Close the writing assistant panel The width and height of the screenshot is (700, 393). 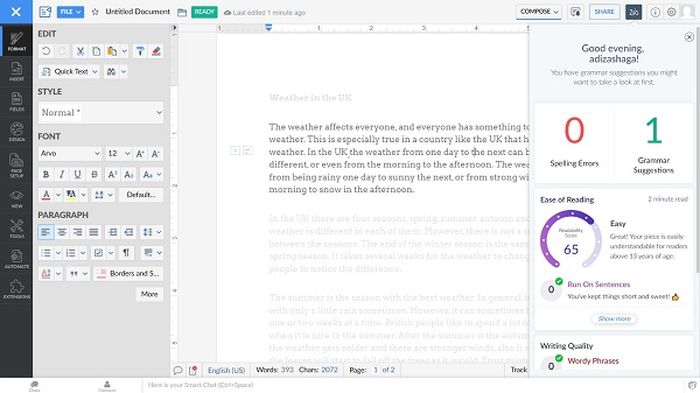[x=689, y=38]
